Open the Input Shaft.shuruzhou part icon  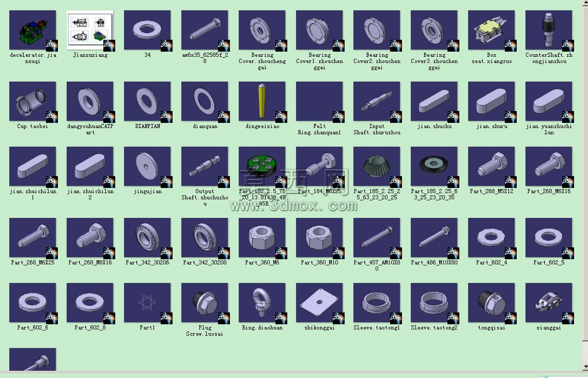[377, 102]
